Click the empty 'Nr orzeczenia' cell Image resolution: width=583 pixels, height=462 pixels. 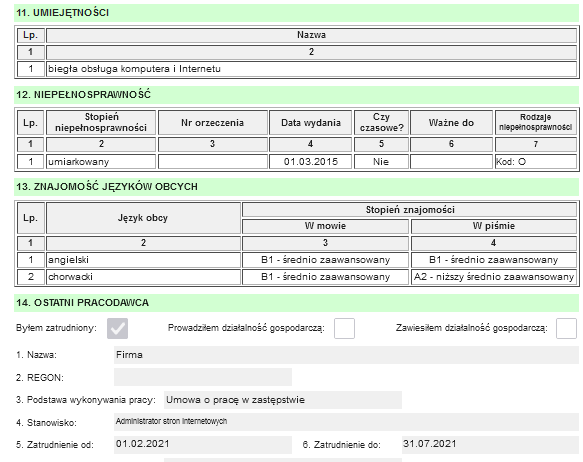click(x=213, y=162)
